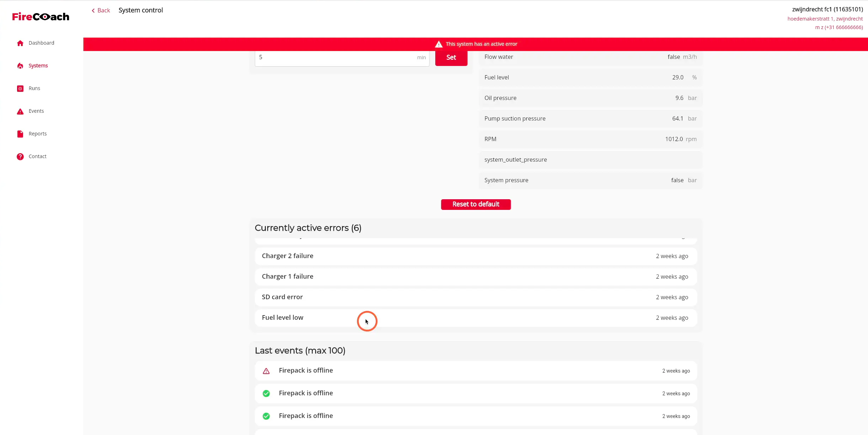868x435 pixels.
Task: Click green check icon of third Firepack is offline event
Action: point(266,416)
